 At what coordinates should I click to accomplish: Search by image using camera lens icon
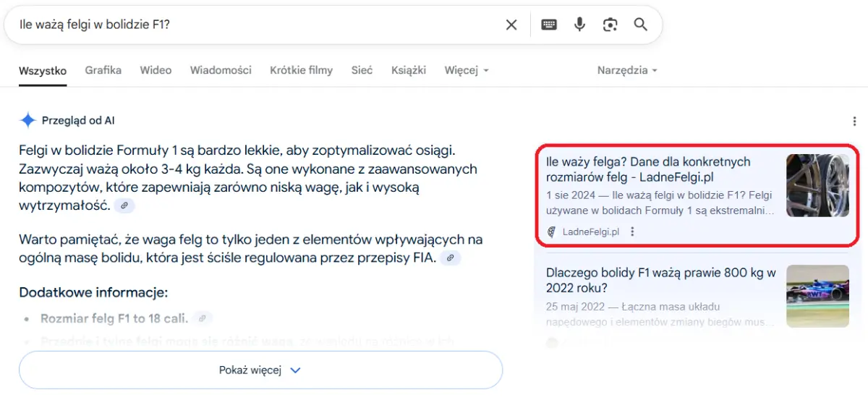[x=610, y=25]
